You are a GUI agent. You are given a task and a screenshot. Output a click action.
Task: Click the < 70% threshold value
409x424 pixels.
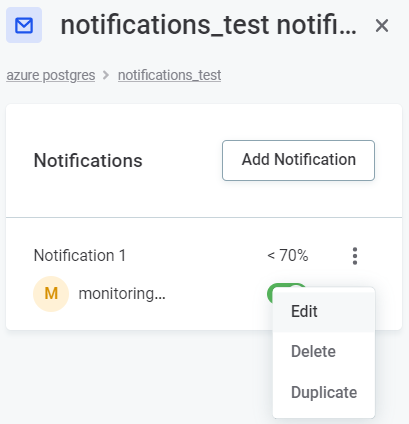click(288, 256)
